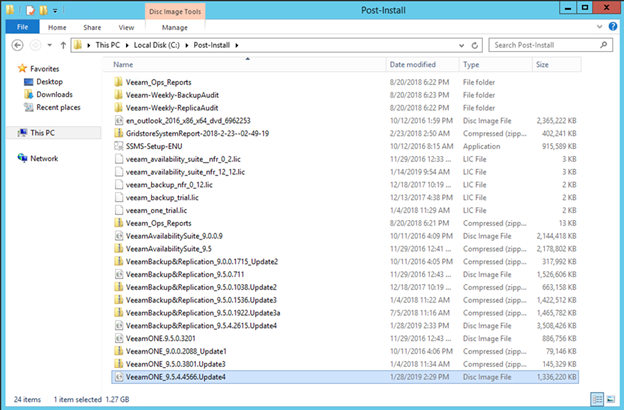Viewport: 624px width, 410px height.
Task: Expand the arrow after Post-Install in path
Action: coord(237,45)
